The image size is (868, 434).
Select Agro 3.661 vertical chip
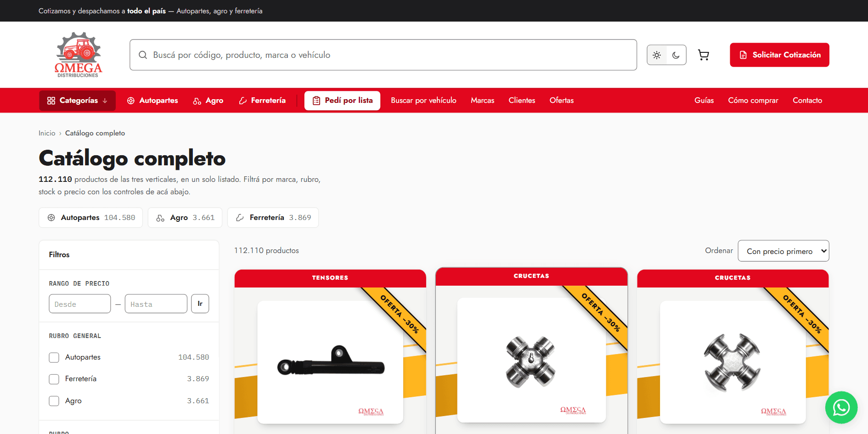click(x=185, y=218)
